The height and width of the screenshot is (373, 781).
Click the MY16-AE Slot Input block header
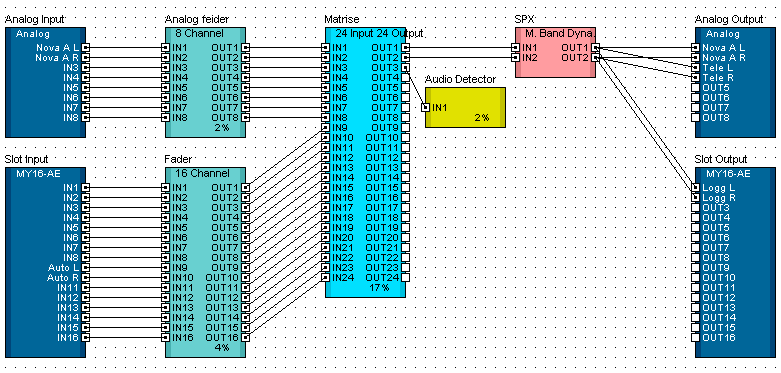[45, 173]
